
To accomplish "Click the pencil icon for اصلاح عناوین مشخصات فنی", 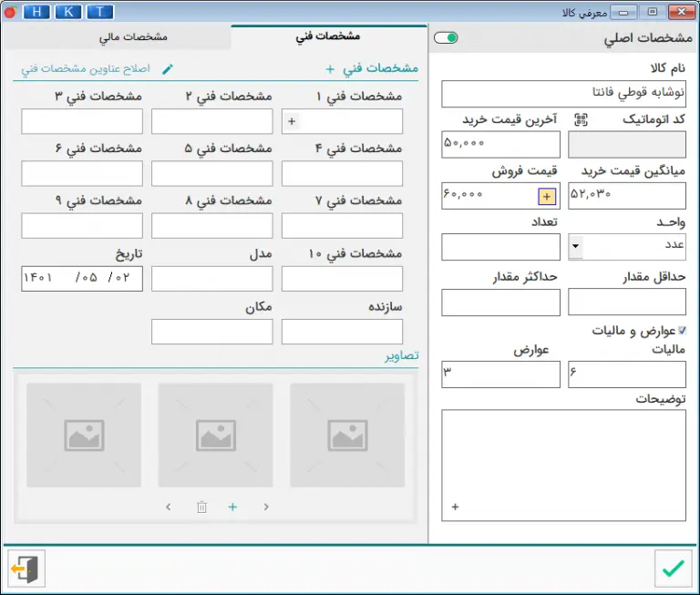I will click(x=167, y=68).
